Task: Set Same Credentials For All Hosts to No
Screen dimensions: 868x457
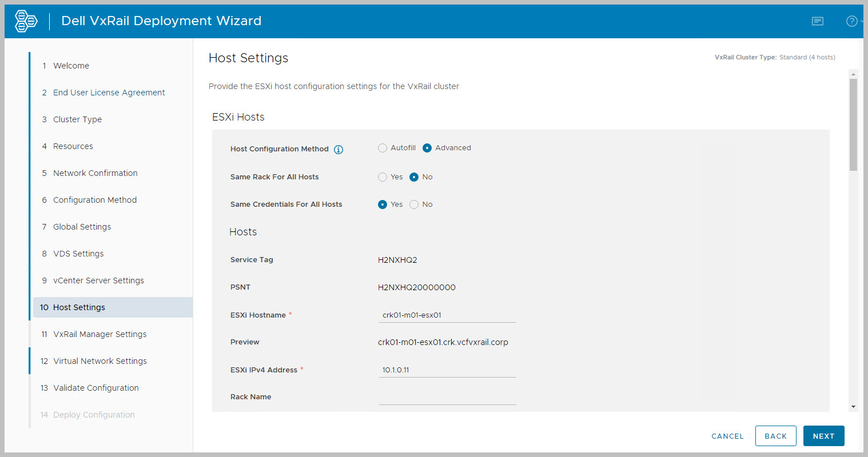Action: pos(414,205)
